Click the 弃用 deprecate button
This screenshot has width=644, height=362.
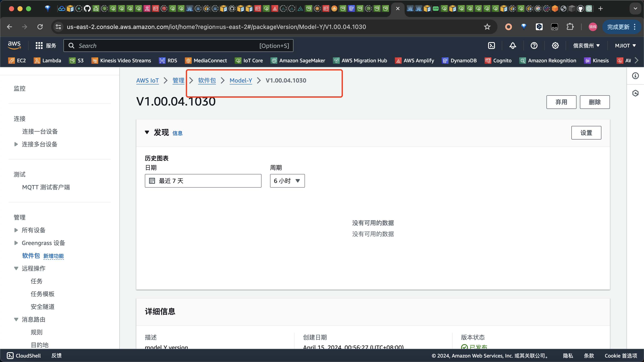pyautogui.click(x=561, y=102)
